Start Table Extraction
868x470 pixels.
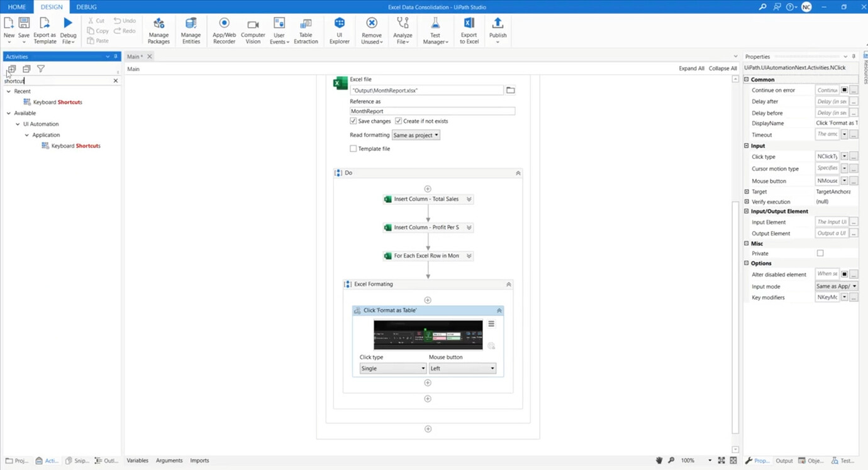(306, 28)
